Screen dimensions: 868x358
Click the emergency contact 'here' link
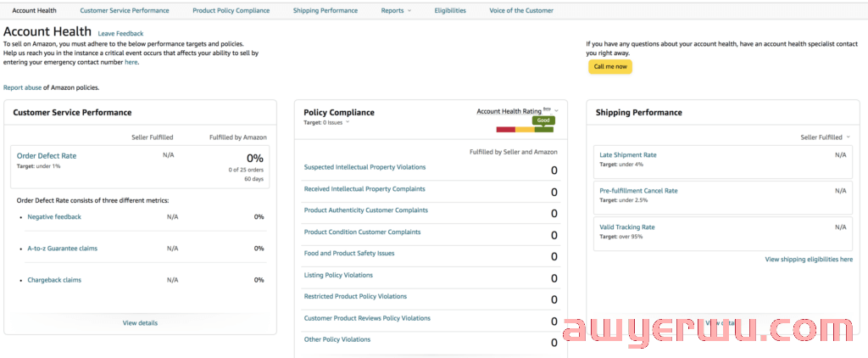click(x=131, y=63)
